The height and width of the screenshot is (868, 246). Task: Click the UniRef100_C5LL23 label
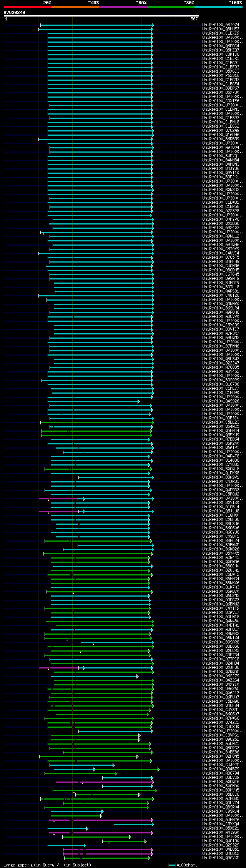click(221, 422)
